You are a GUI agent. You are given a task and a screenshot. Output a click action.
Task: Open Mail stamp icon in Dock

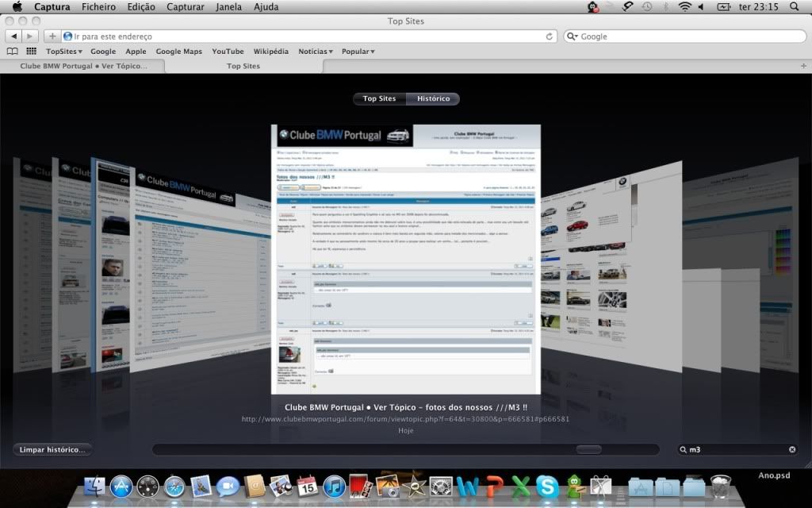[x=201, y=487]
